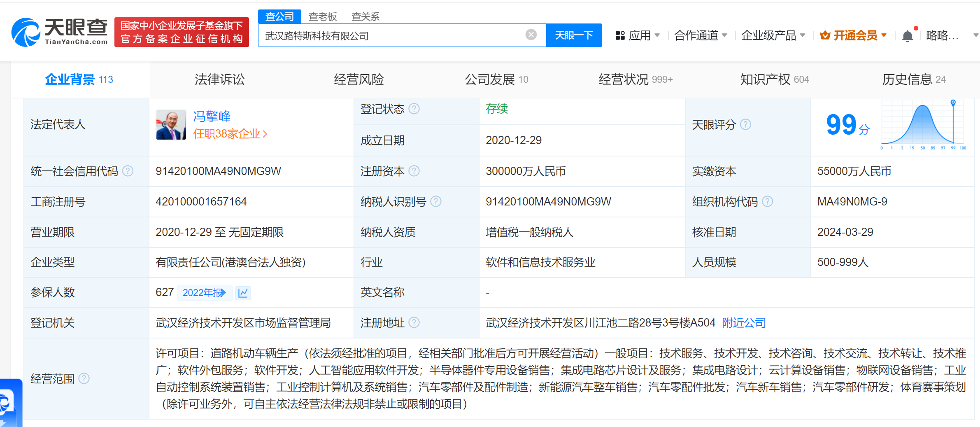This screenshot has height=427, width=980.
Task: Click help icon next to 经营范围
Action: point(84,378)
